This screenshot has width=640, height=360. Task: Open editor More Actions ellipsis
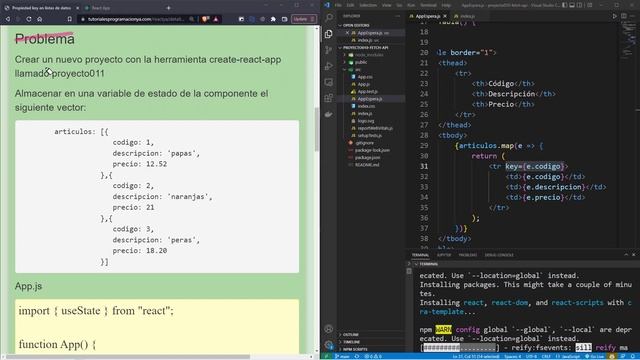point(633,16)
